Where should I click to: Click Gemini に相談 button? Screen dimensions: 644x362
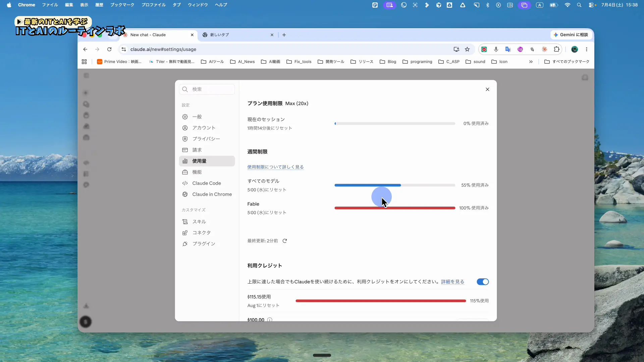tap(571, 35)
